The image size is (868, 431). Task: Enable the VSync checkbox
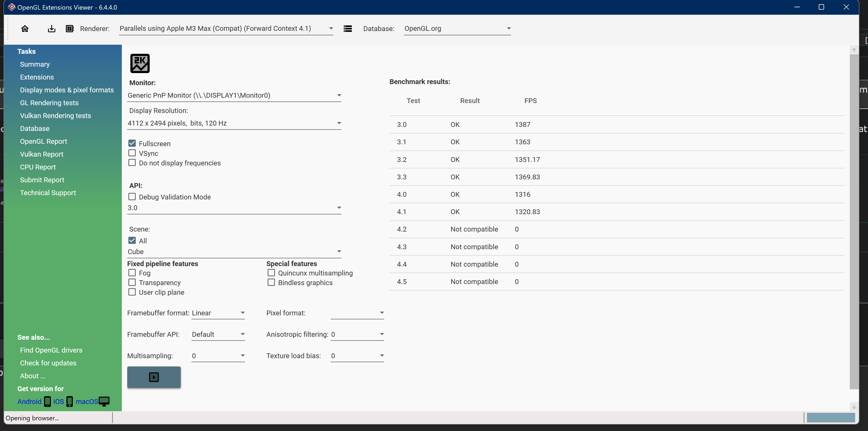[132, 153]
